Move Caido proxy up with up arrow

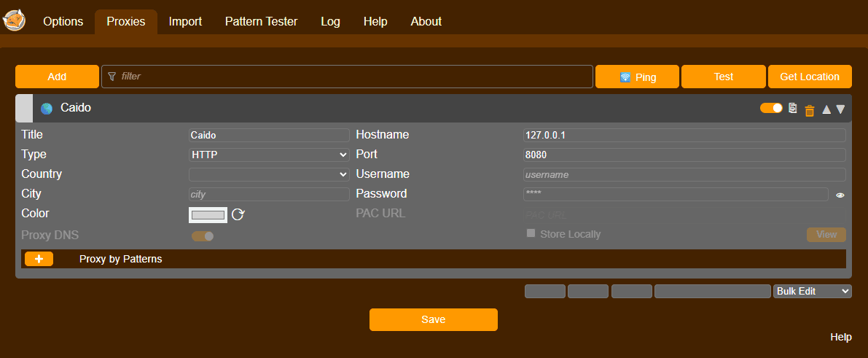(826, 109)
